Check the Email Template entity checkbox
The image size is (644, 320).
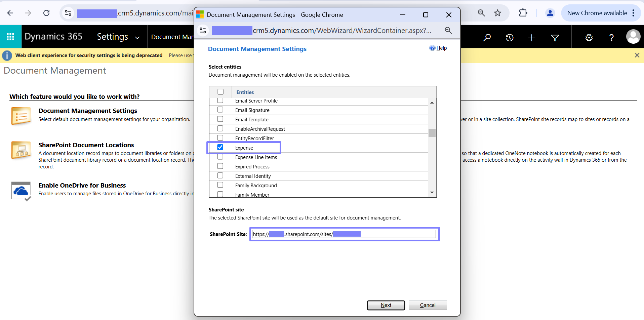coord(220,119)
